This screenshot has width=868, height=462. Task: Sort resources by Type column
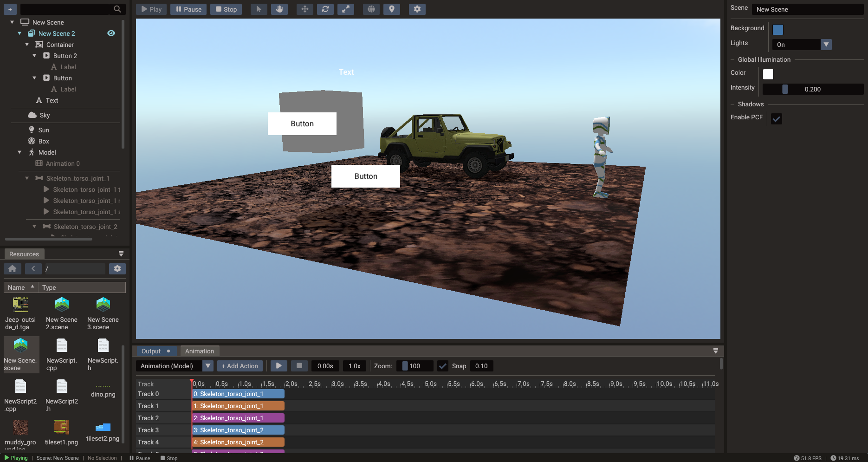(x=82, y=287)
